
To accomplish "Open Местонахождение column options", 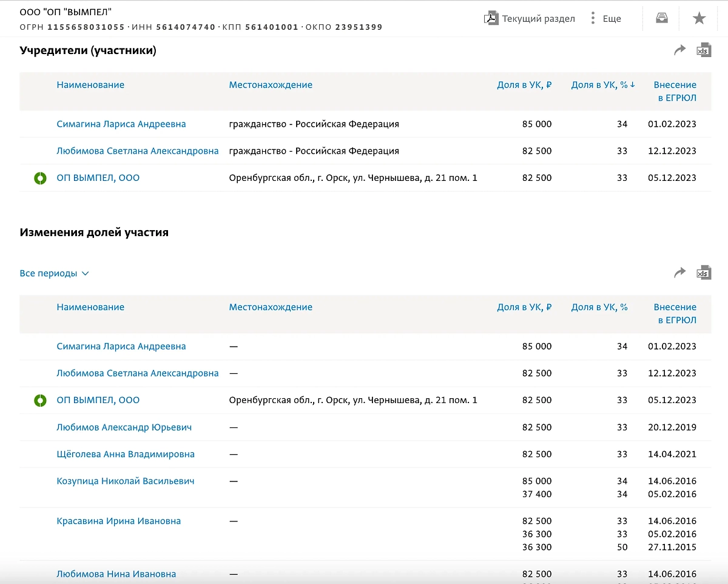I will (x=271, y=84).
